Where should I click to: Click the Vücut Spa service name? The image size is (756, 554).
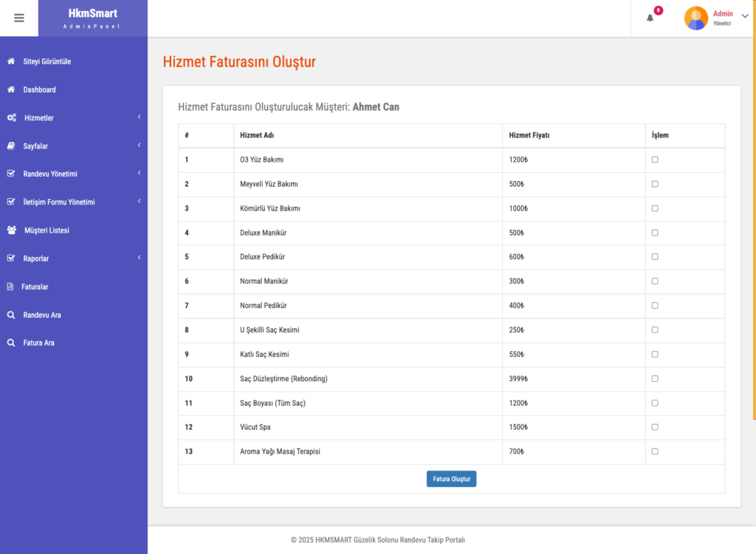[255, 427]
